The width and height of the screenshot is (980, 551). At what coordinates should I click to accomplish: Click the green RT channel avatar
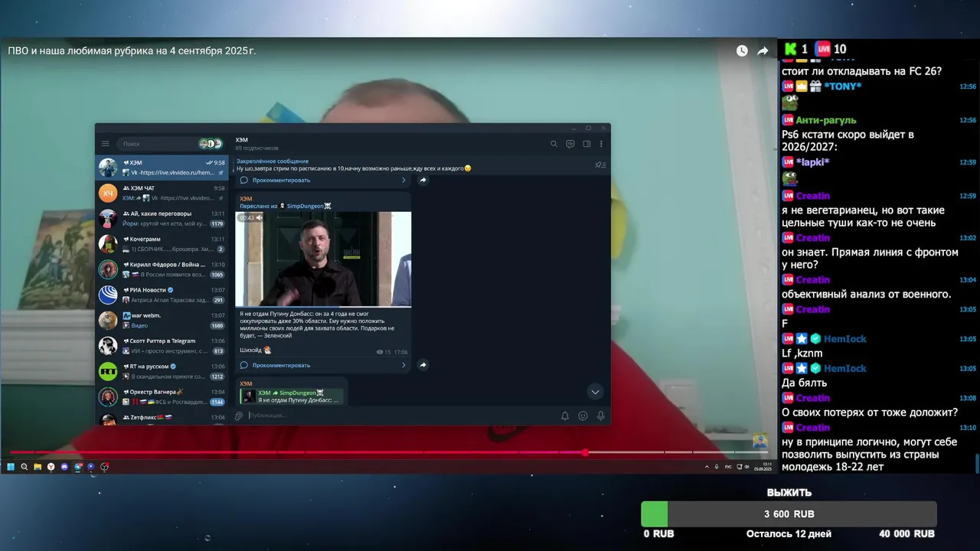[108, 371]
